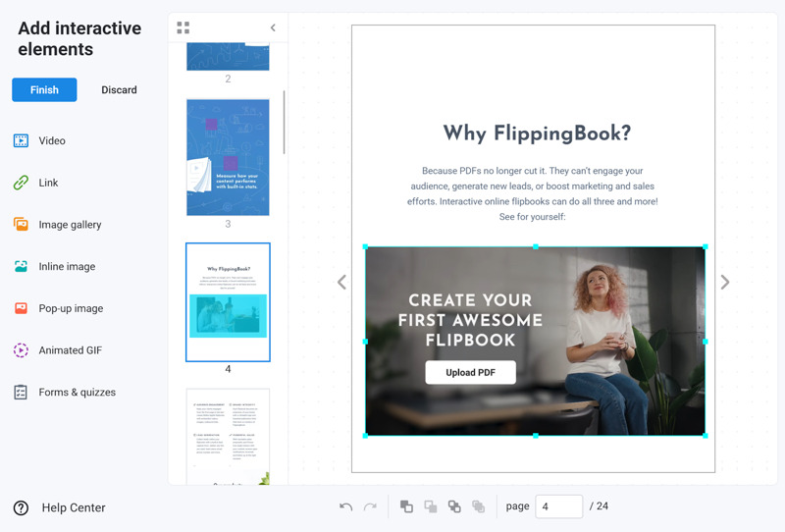Click the Undo icon
The width and height of the screenshot is (785, 532).
(345, 506)
